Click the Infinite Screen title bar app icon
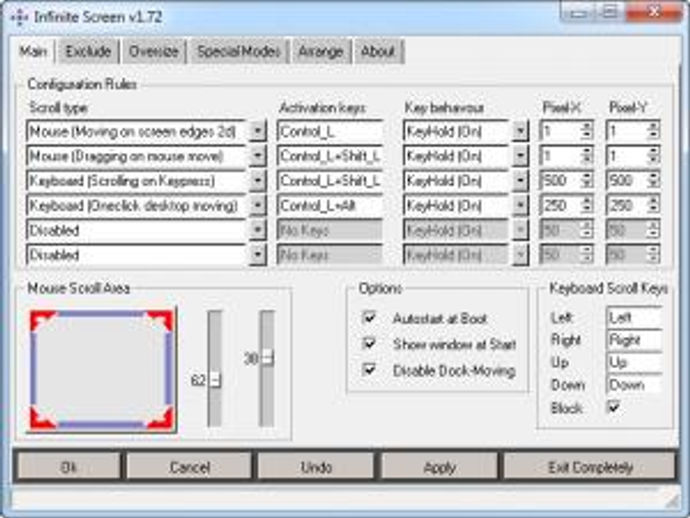 19,17
